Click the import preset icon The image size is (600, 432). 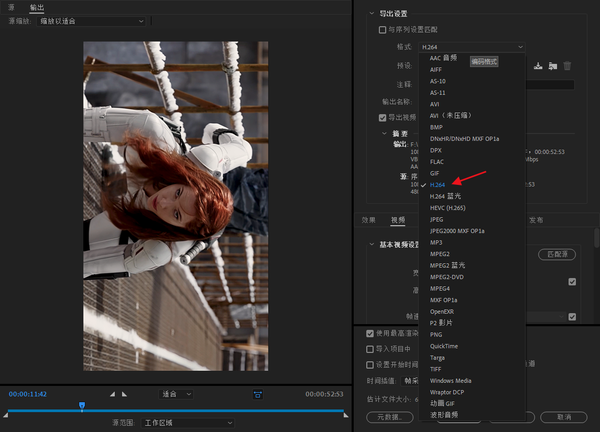(552, 66)
